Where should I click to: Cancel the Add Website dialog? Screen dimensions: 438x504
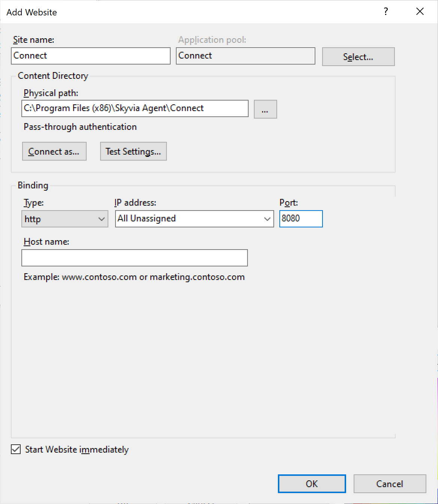(x=390, y=484)
